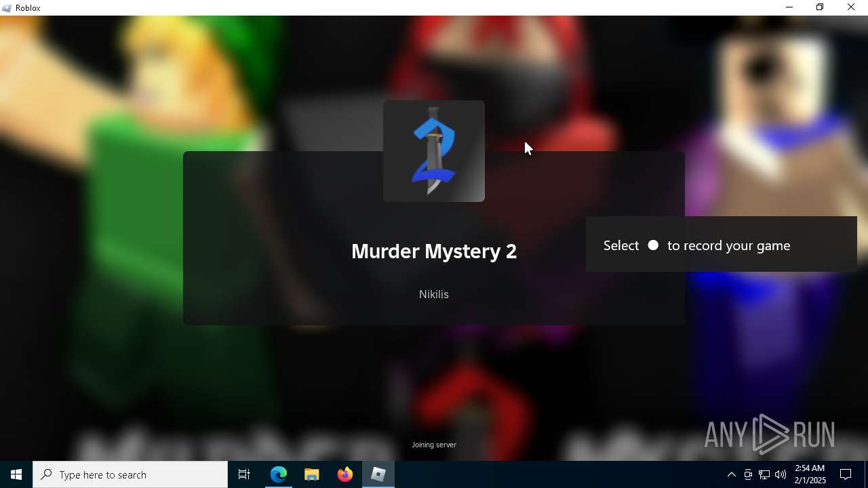Viewport: 868px width, 488px height.
Task: Click the Joining server status text
Action: point(434,445)
